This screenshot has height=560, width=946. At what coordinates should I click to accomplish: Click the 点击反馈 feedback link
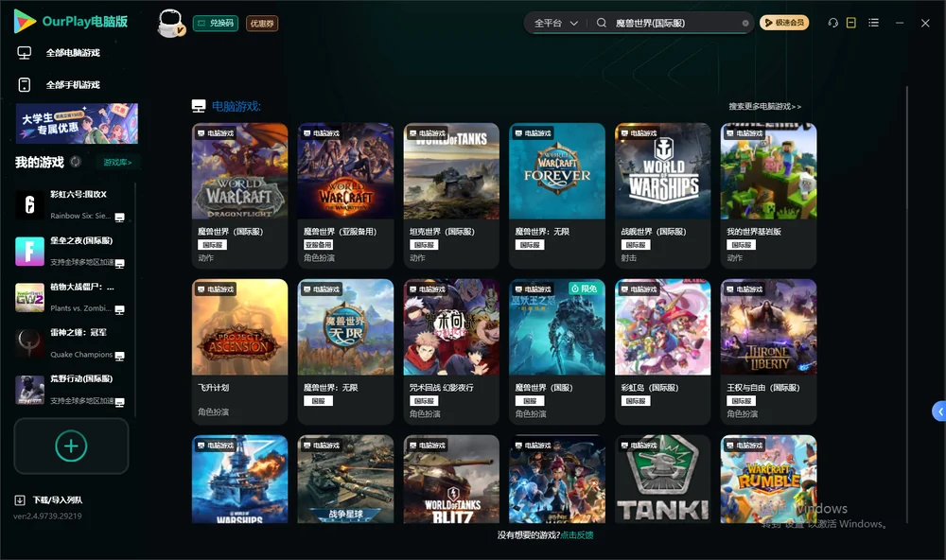coord(577,535)
